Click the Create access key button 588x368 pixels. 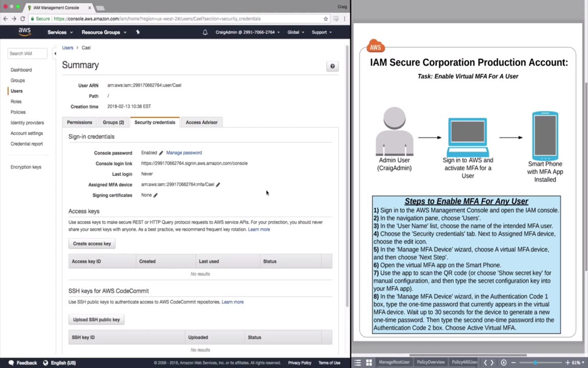(x=92, y=244)
